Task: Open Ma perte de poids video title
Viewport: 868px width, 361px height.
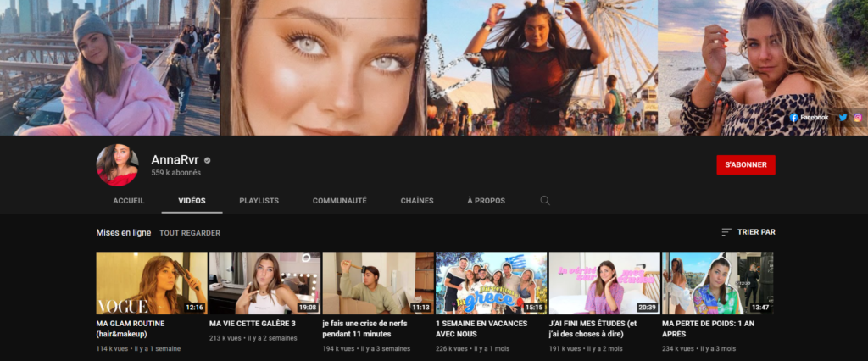Action: coord(708,329)
